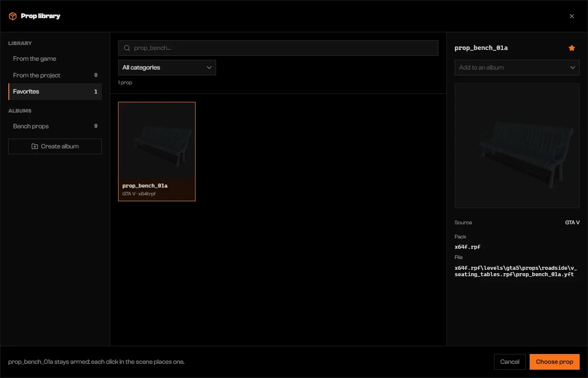This screenshot has height=378, width=588.
Task: Select the prop_bench_01a card in the results grid
Action: [157, 152]
